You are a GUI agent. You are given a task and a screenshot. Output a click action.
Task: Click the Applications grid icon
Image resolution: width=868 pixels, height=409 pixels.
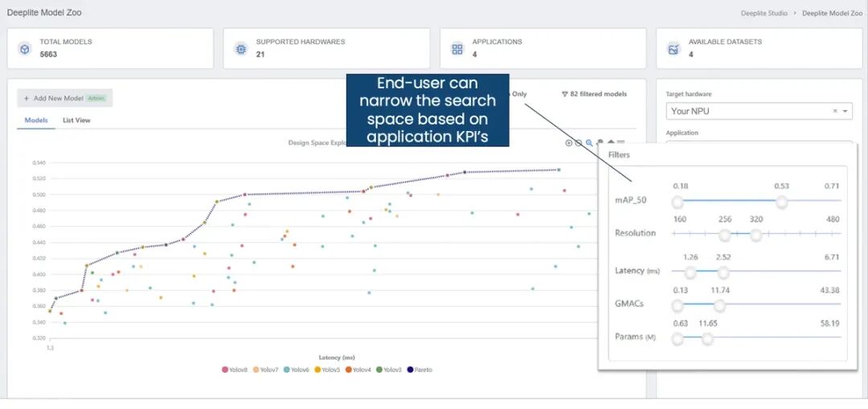(x=457, y=49)
